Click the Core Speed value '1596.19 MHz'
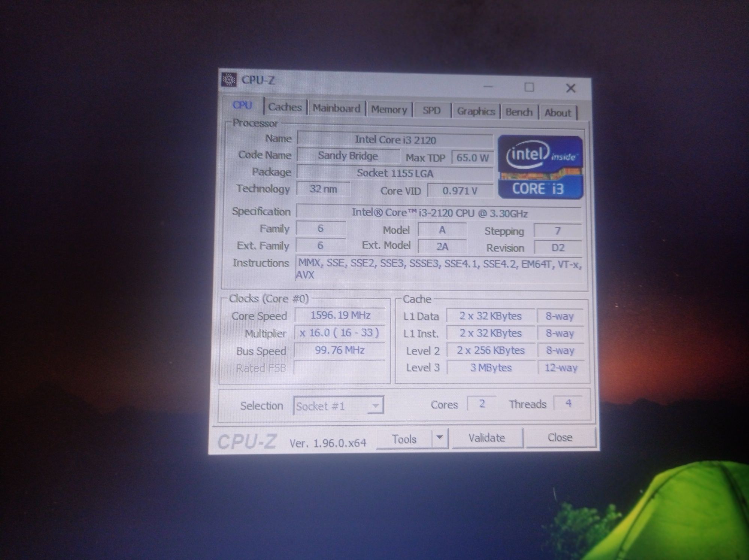This screenshot has width=749, height=560. coord(340,315)
